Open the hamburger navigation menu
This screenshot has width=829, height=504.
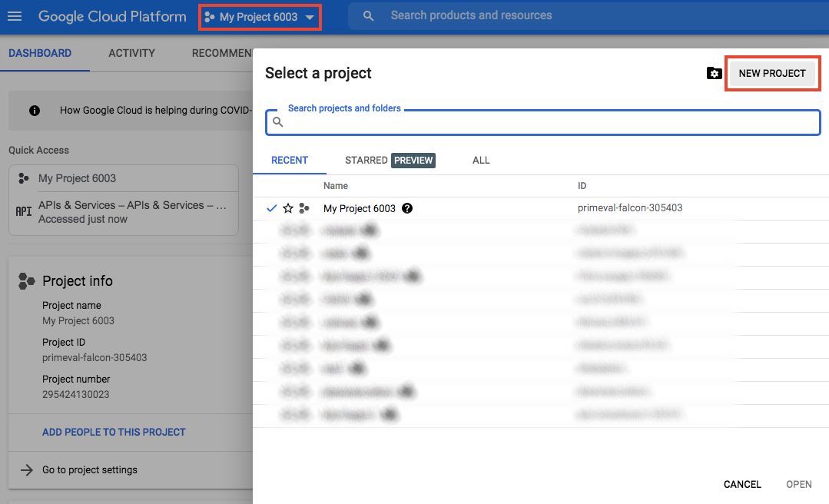15,16
